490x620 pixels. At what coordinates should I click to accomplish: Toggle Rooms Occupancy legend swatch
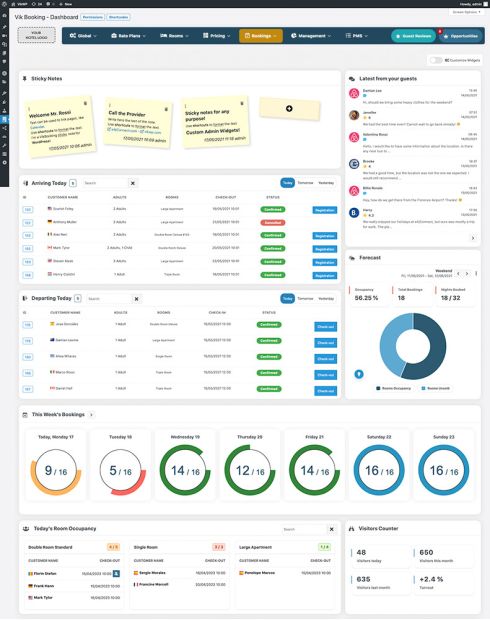tap(378, 388)
